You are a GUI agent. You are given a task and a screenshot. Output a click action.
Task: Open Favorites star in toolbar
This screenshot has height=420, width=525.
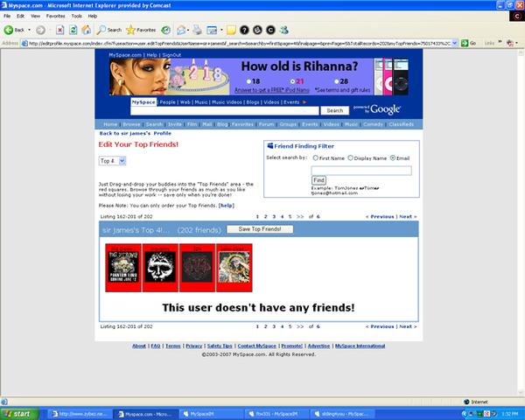[144, 29]
